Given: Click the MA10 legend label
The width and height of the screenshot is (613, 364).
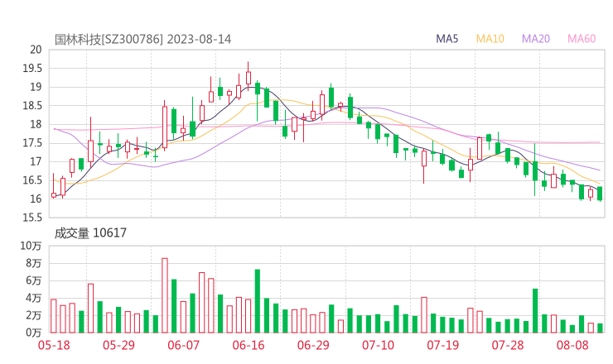Looking at the screenshot, I should click(x=490, y=39).
